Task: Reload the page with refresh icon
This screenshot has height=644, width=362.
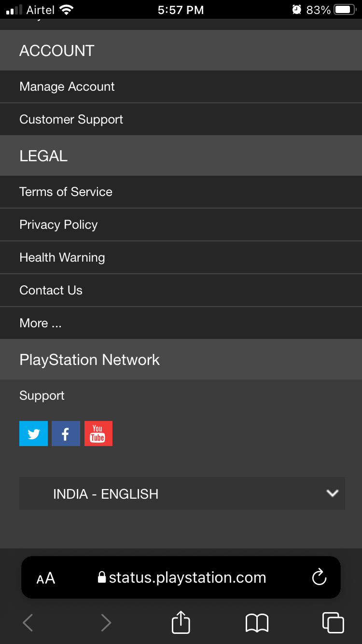Action: click(319, 577)
